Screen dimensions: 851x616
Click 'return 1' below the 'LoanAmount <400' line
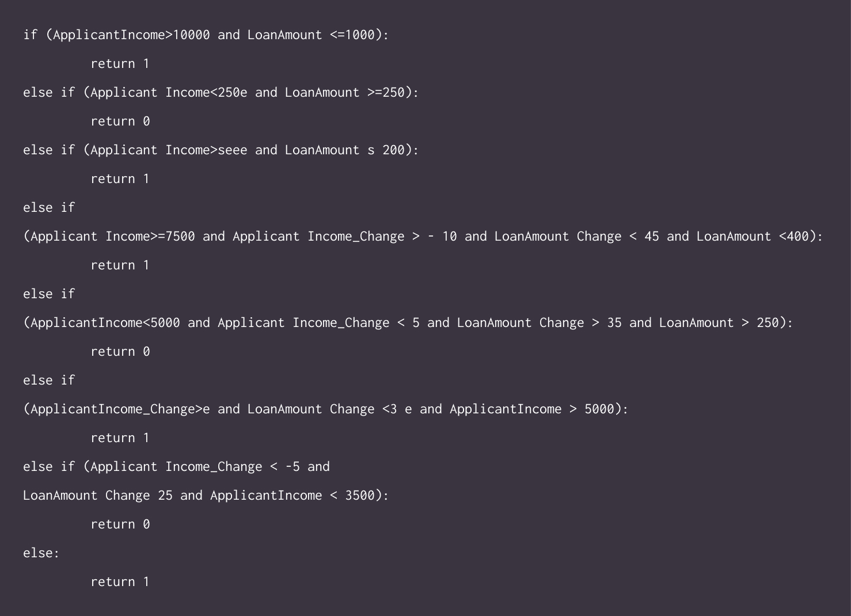pos(120,265)
